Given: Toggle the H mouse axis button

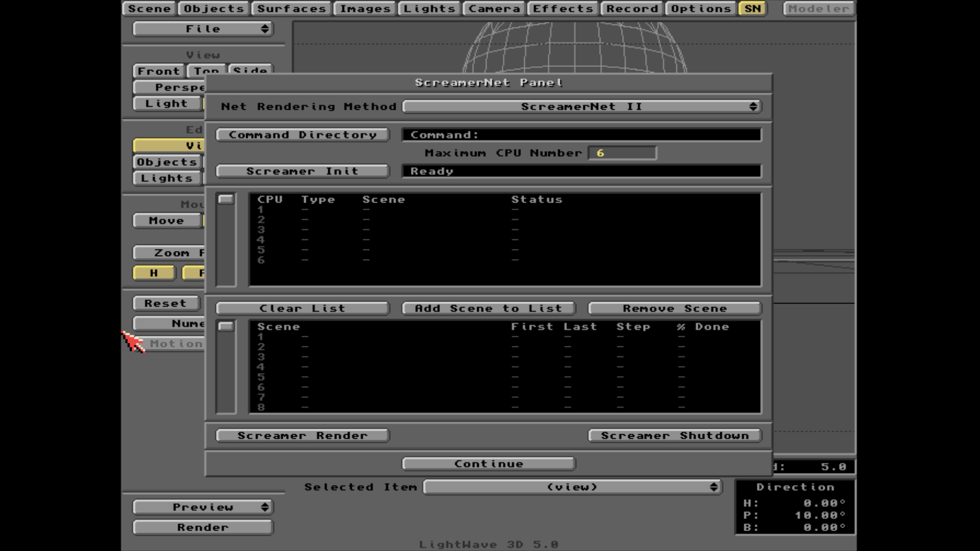Looking at the screenshot, I should click(x=154, y=273).
